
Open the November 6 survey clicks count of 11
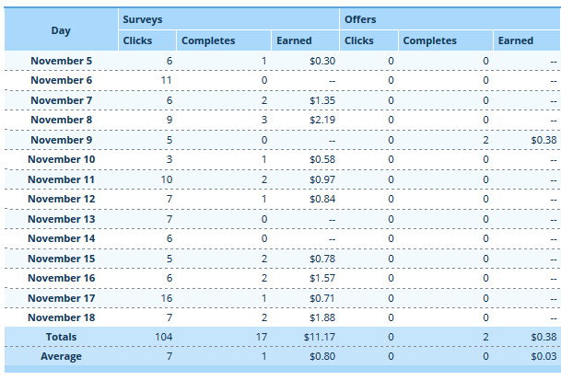[x=167, y=80]
